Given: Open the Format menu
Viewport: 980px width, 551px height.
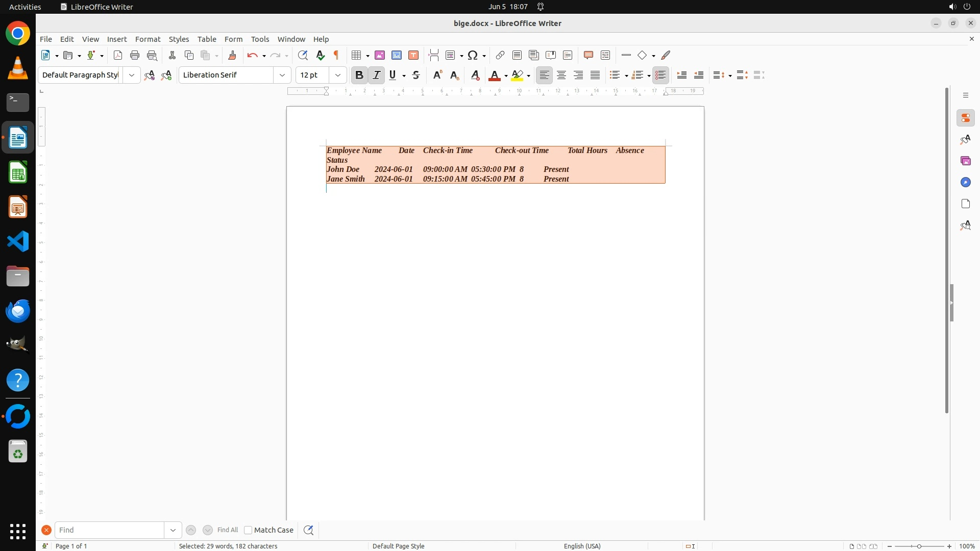Looking at the screenshot, I should (148, 39).
